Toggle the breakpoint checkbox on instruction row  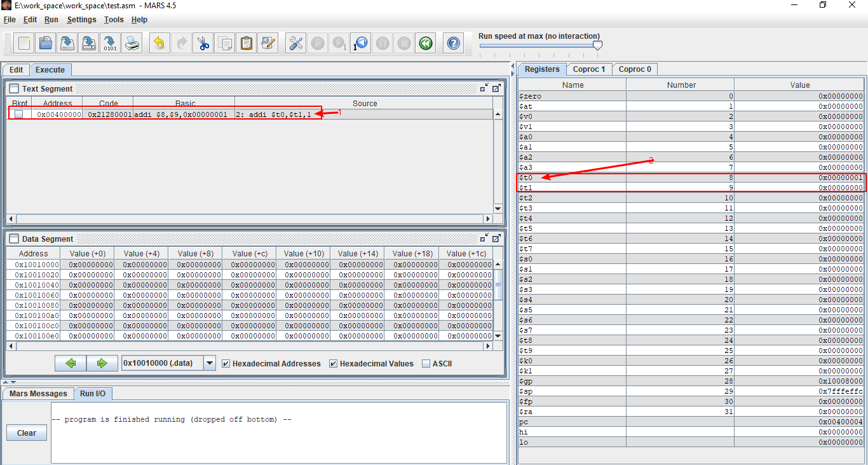[18, 115]
